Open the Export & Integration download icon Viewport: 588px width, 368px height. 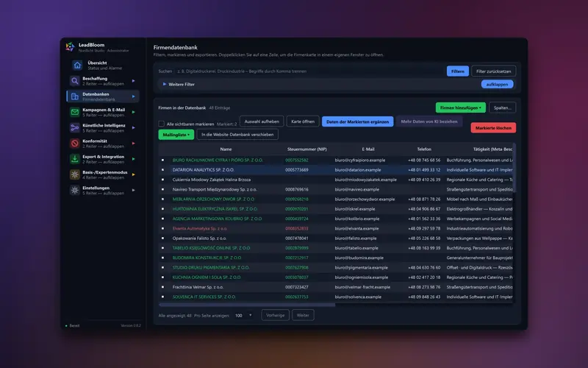tap(75, 159)
